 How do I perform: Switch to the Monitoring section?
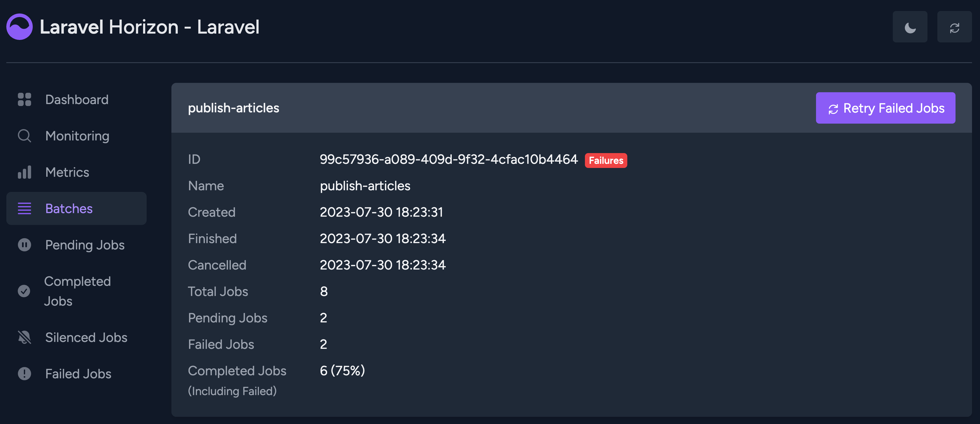click(77, 136)
